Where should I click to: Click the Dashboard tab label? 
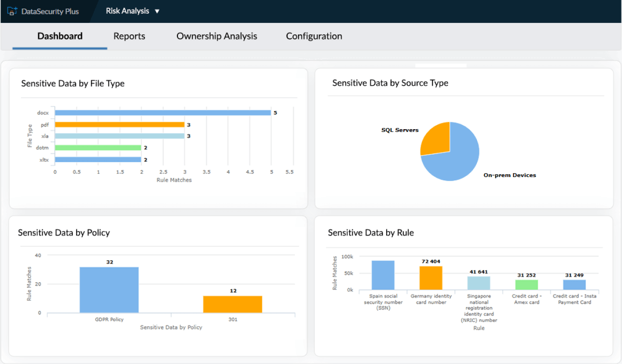[x=59, y=36]
